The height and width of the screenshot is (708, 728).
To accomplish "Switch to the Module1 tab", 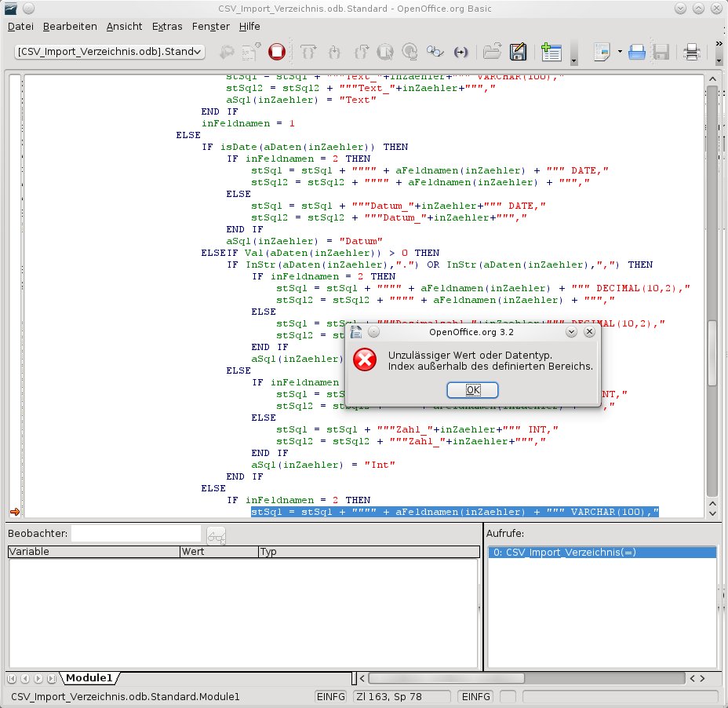I will [89, 677].
